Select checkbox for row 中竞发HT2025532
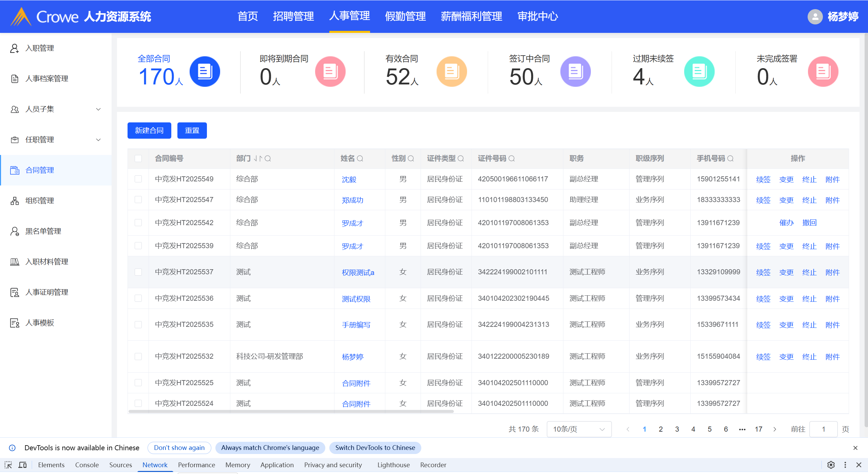This screenshot has height=474, width=868. (138, 356)
